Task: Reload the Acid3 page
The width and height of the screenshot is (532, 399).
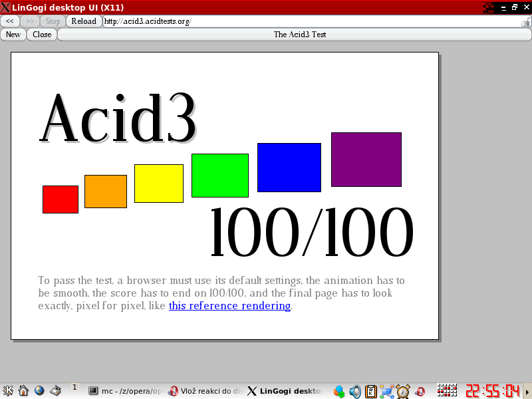Action: (84, 21)
